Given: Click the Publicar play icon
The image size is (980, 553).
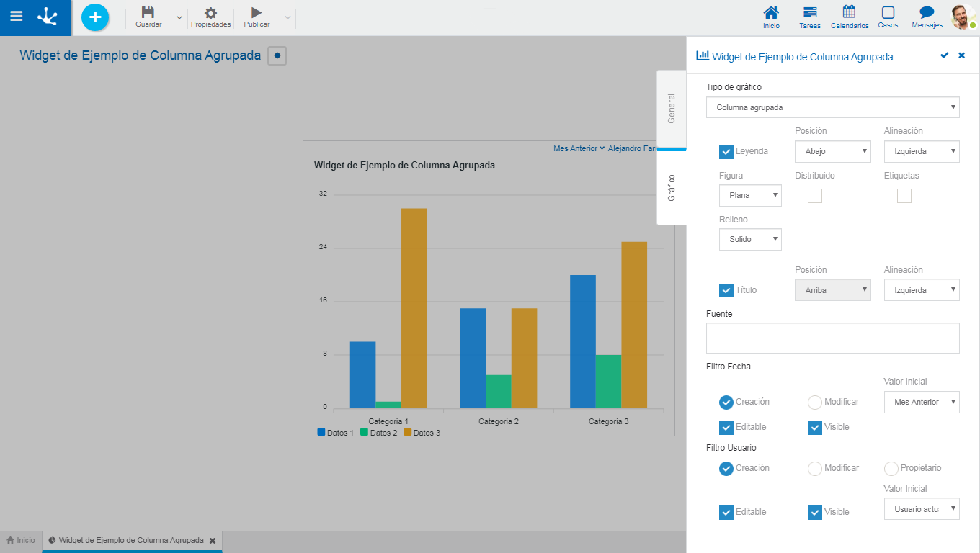Looking at the screenshot, I should coord(257,12).
